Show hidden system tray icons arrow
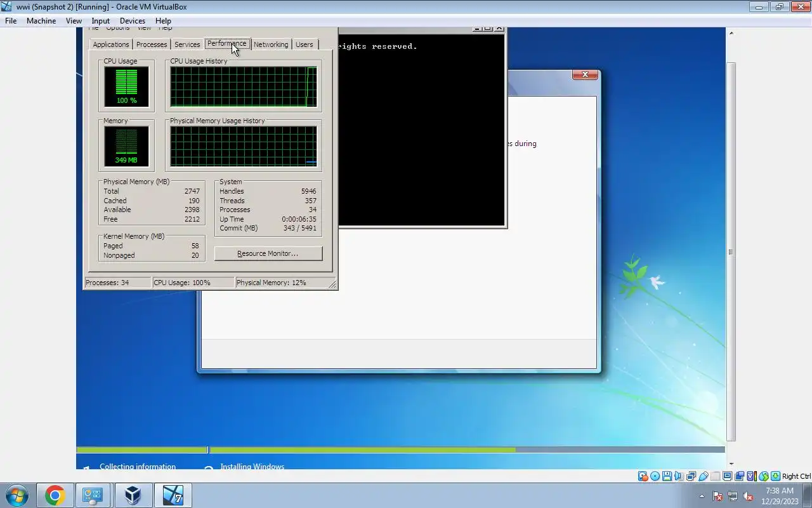Viewport: 812px width, 508px height. click(x=702, y=496)
